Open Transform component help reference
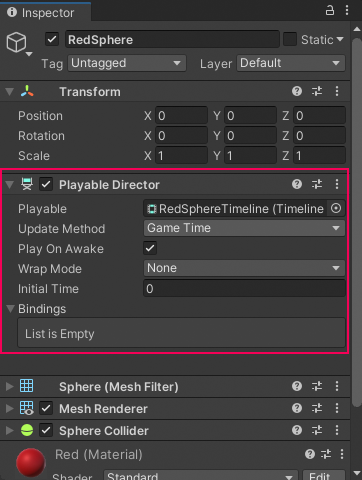Image resolution: width=362 pixels, height=480 pixels. coord(297,91)
